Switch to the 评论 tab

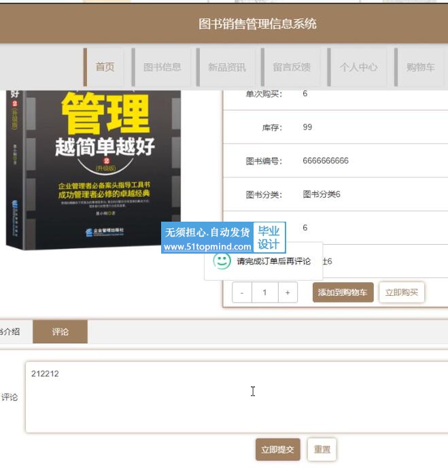(x=60, y=332)
